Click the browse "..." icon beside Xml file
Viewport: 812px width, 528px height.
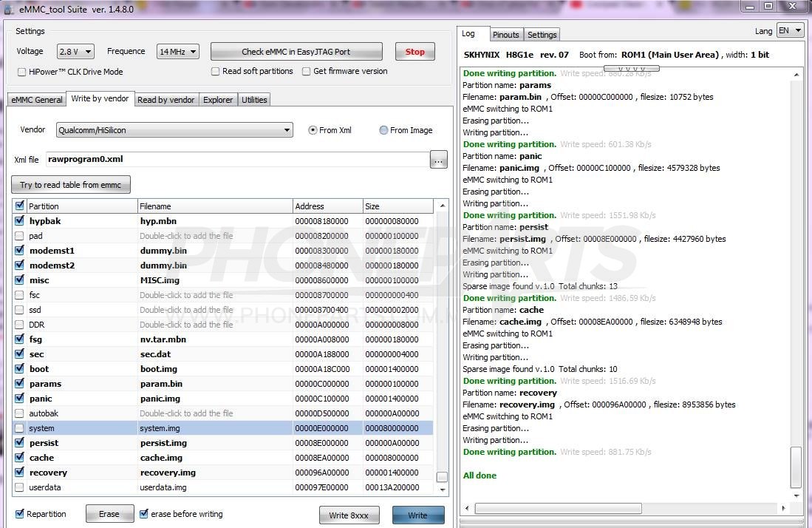438,159
